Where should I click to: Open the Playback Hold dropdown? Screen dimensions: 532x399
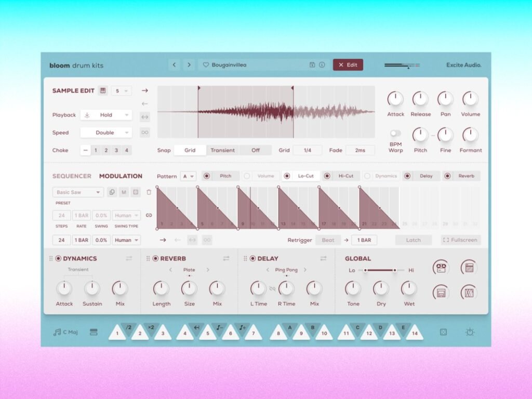pos(105,115)
